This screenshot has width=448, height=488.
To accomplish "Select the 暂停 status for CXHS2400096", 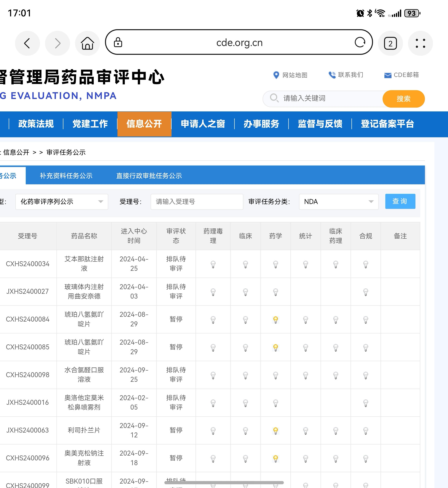I will point(176,458).
